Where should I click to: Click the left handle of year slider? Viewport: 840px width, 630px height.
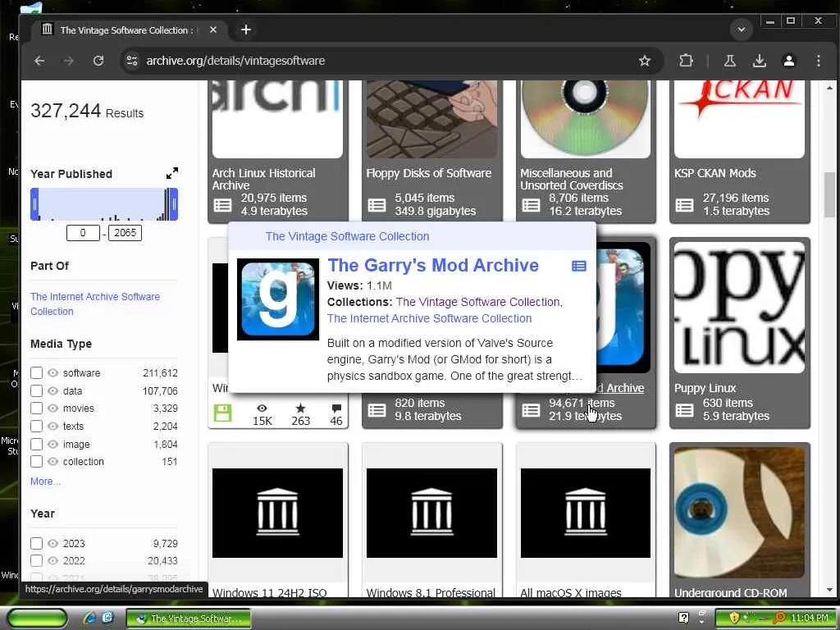34,204
